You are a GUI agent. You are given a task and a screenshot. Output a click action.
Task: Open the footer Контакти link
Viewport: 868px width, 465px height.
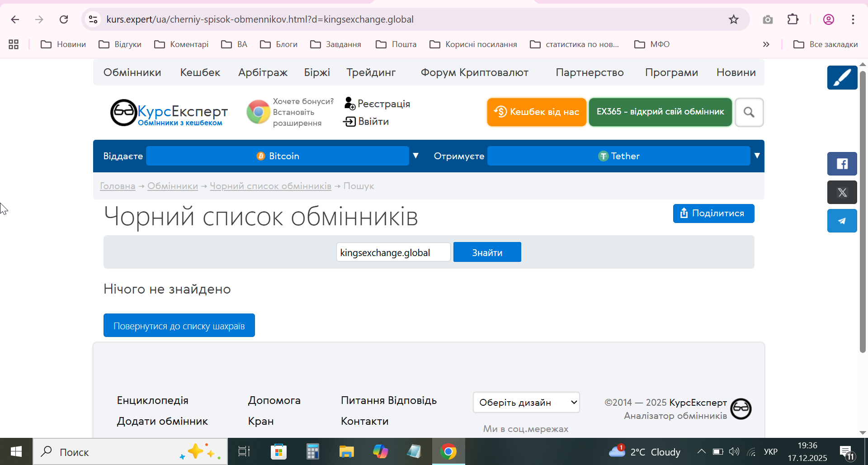[364, 421]
